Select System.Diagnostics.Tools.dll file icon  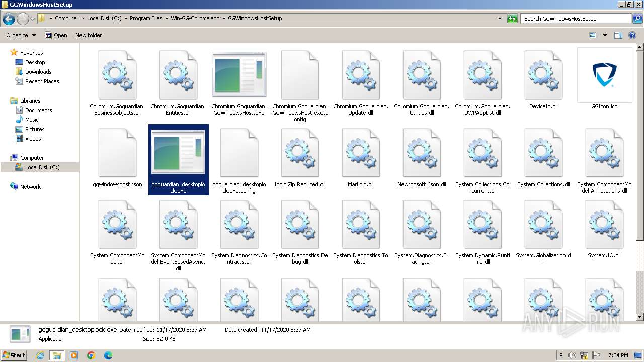(x=361, y=224)
